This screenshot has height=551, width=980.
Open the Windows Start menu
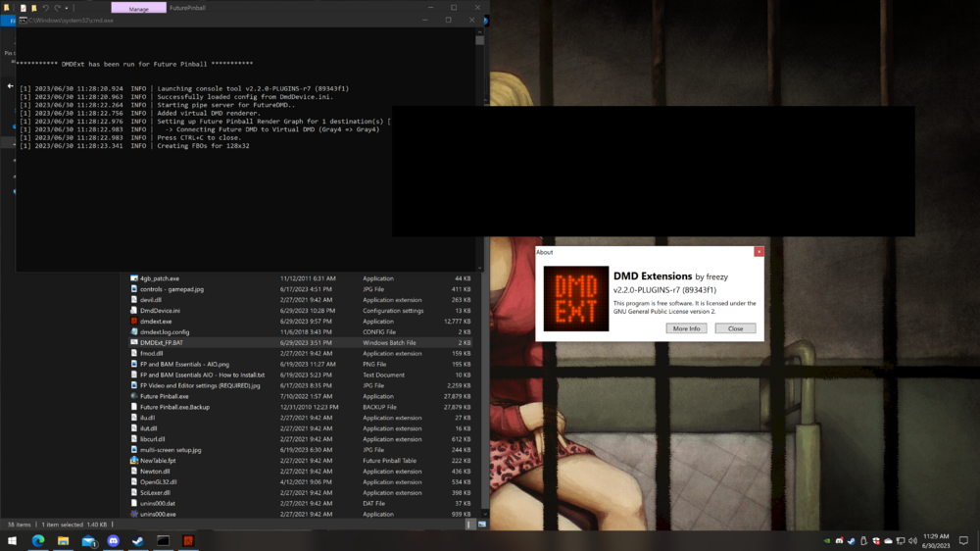(x=12, y=541)
